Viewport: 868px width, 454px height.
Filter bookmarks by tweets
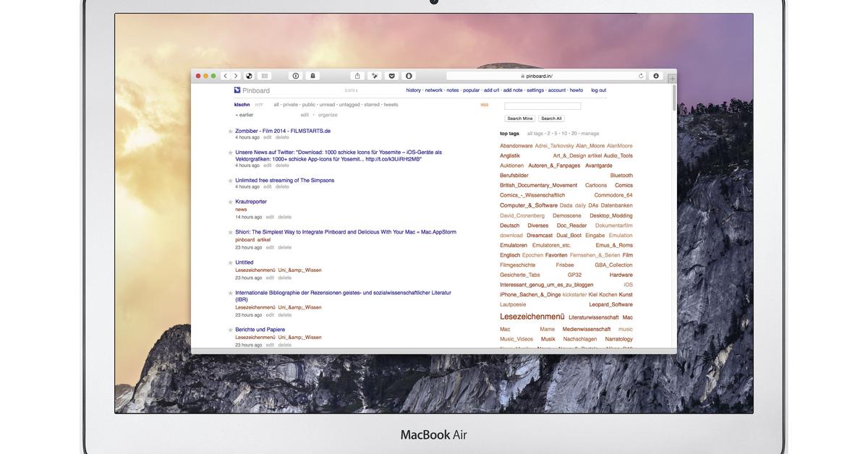(391, 105)
